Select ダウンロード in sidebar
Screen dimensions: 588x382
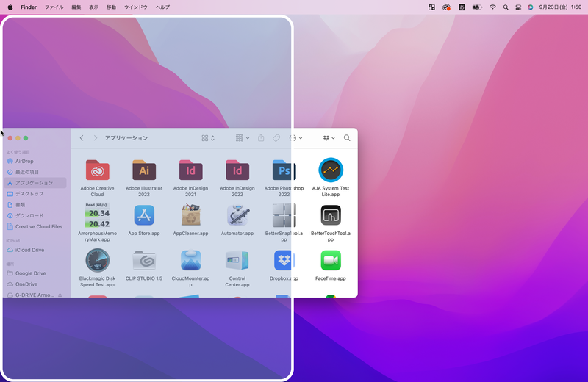pos(35,215)
